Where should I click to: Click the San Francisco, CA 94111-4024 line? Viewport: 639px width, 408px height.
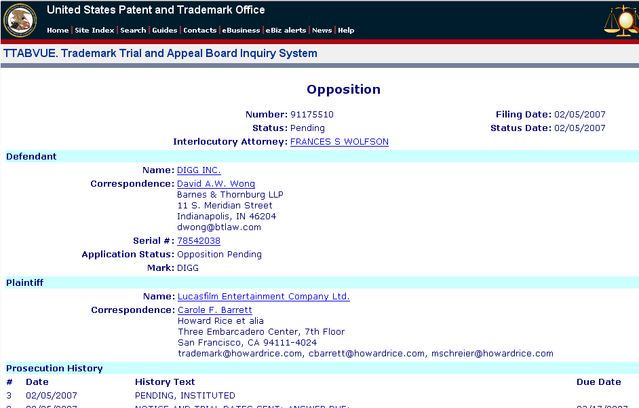[247, 342]
